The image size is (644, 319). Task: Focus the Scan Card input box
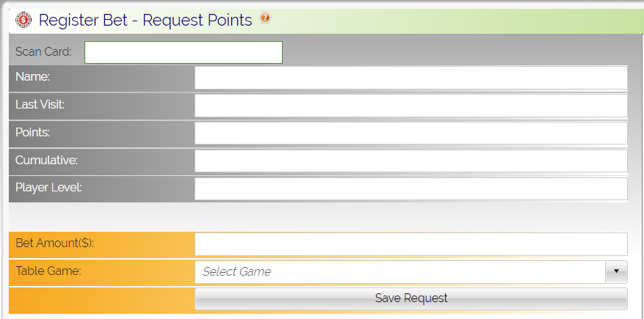(x=183, y=53)
